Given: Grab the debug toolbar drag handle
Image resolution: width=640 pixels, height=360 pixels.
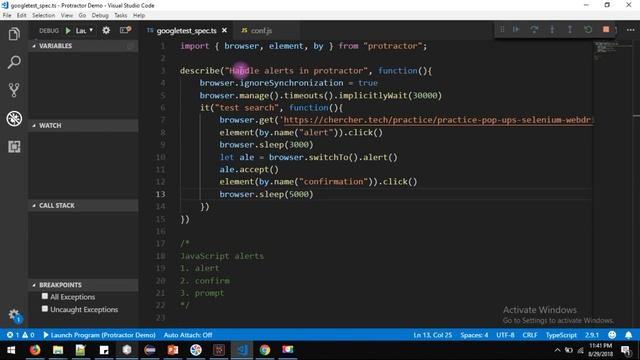Looking at the screenshot, I should click(502, 29).
